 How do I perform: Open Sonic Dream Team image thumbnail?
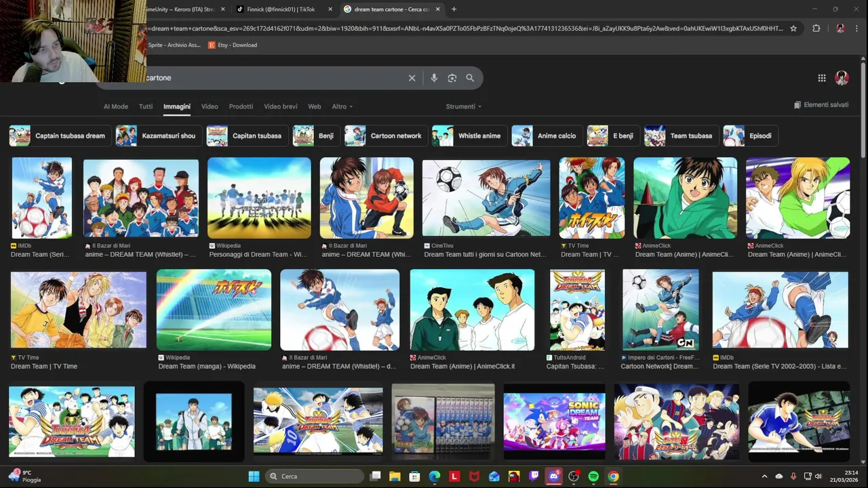pyautogui.click(x=555, y=422)
